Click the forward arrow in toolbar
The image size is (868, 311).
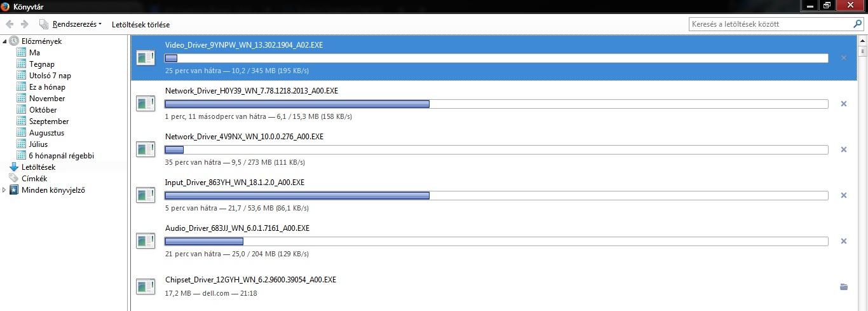tap(25, 24)
